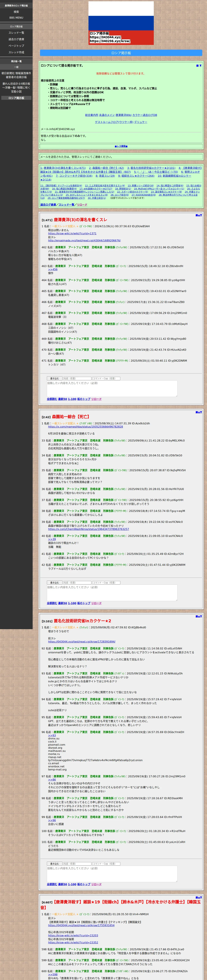Click the Russian flag banner image
Viewport: 207px width, 980px height.
(121, 23)
